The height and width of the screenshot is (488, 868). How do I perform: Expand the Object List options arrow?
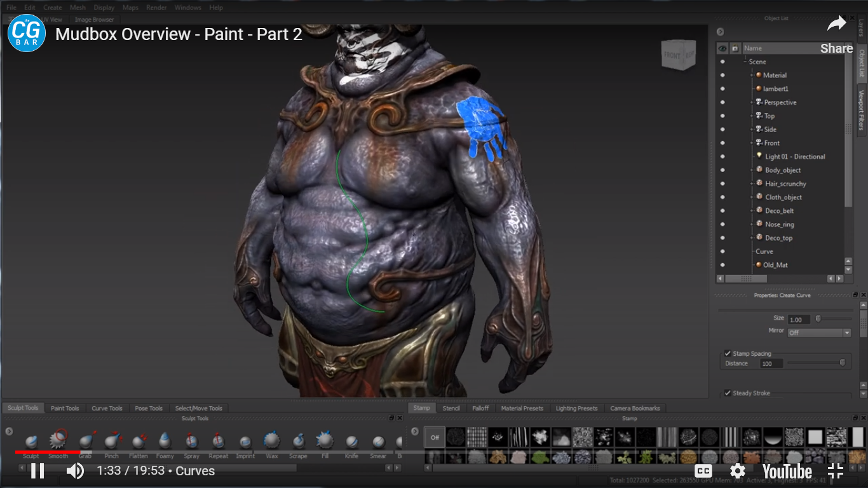click(x=720, y=32)
